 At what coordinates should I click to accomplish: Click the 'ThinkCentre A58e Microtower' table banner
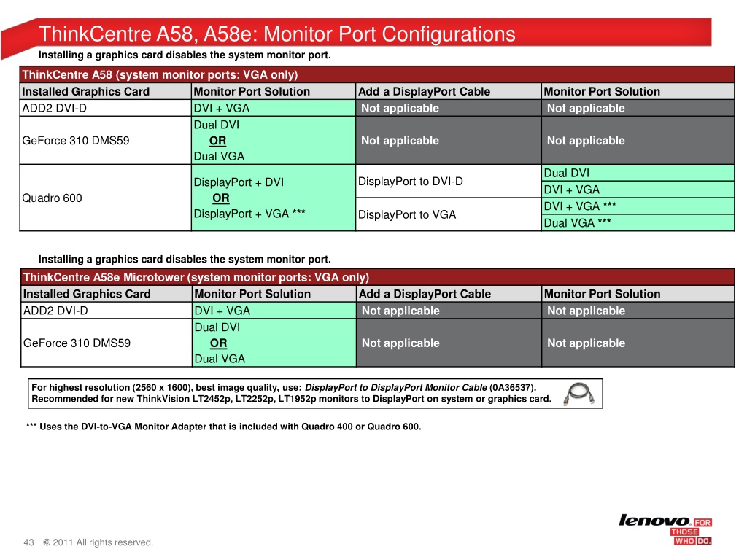pyautogui.click(x=377, y=277)
